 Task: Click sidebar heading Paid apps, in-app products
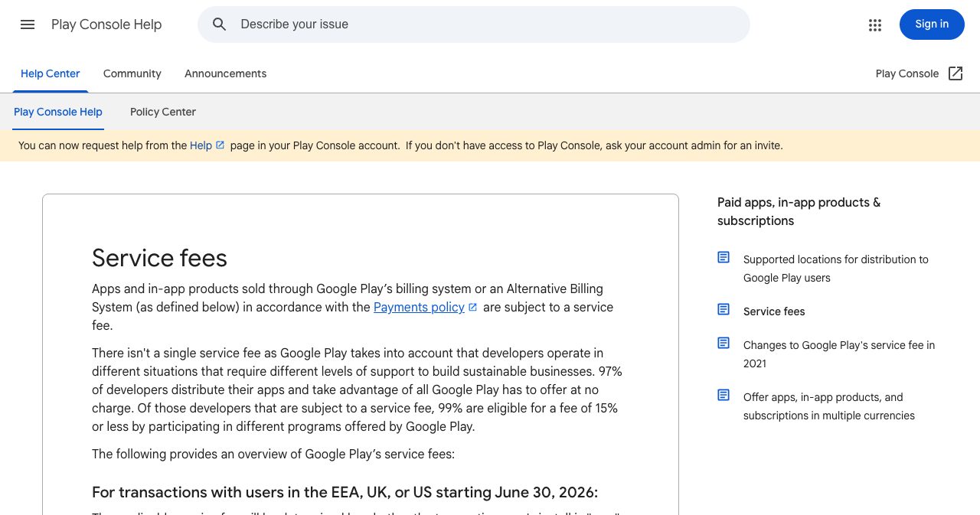click(x=799, y=212)
